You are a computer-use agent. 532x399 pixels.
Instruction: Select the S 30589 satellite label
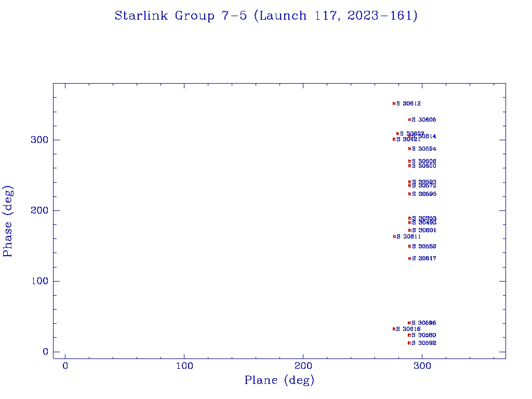(424, 246)
